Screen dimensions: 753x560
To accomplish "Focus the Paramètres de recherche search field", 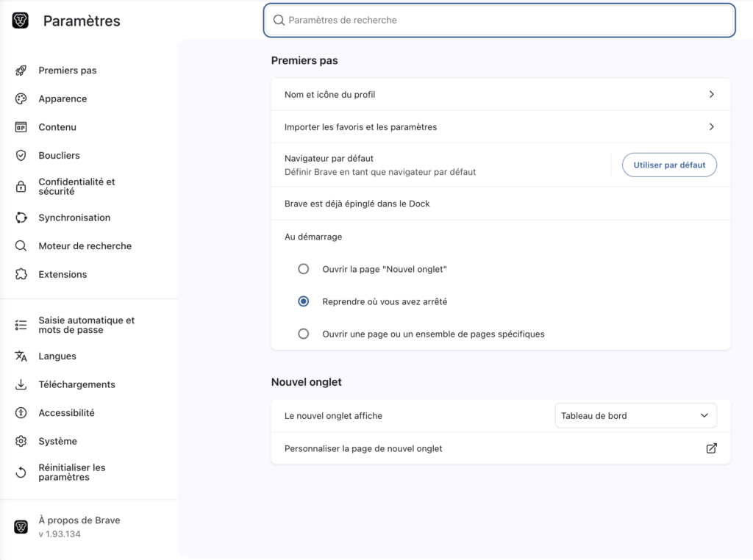I will (x=499, y=20).
